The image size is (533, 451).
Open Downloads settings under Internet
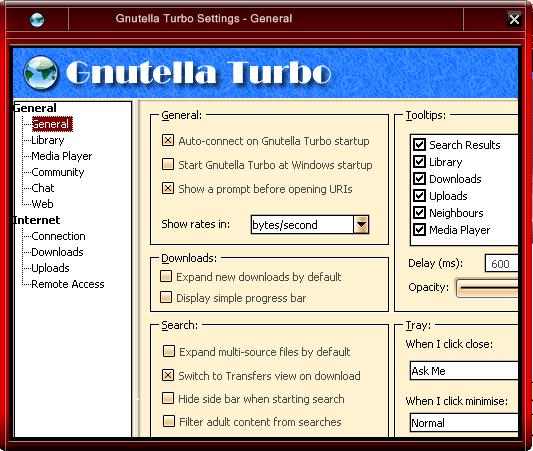coord(57,252)
